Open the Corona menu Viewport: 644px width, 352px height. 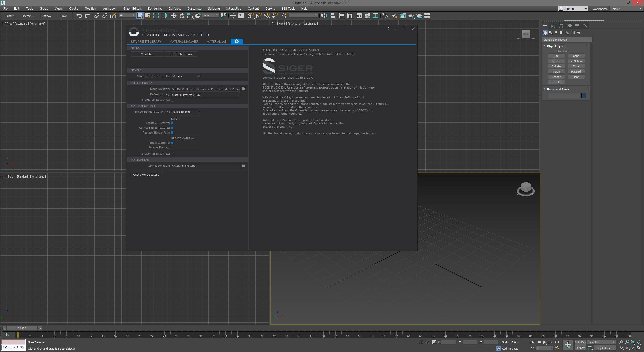pos(270,8)
